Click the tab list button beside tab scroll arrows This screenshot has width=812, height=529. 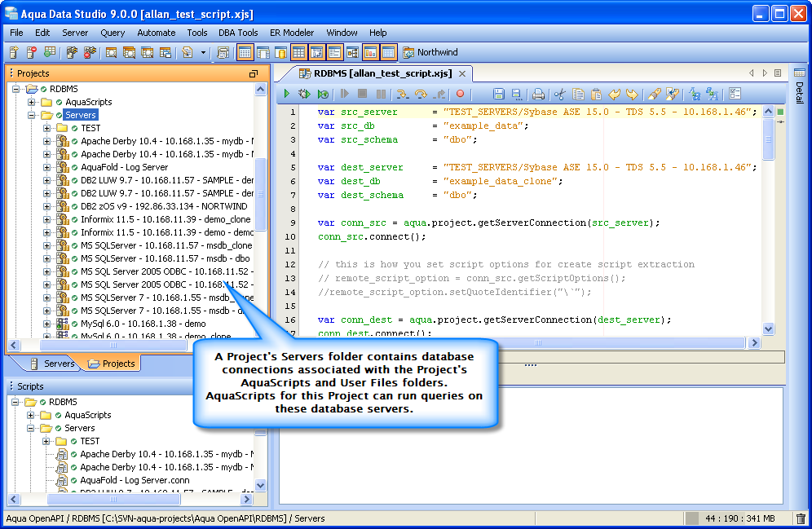(x=778, y=73)
